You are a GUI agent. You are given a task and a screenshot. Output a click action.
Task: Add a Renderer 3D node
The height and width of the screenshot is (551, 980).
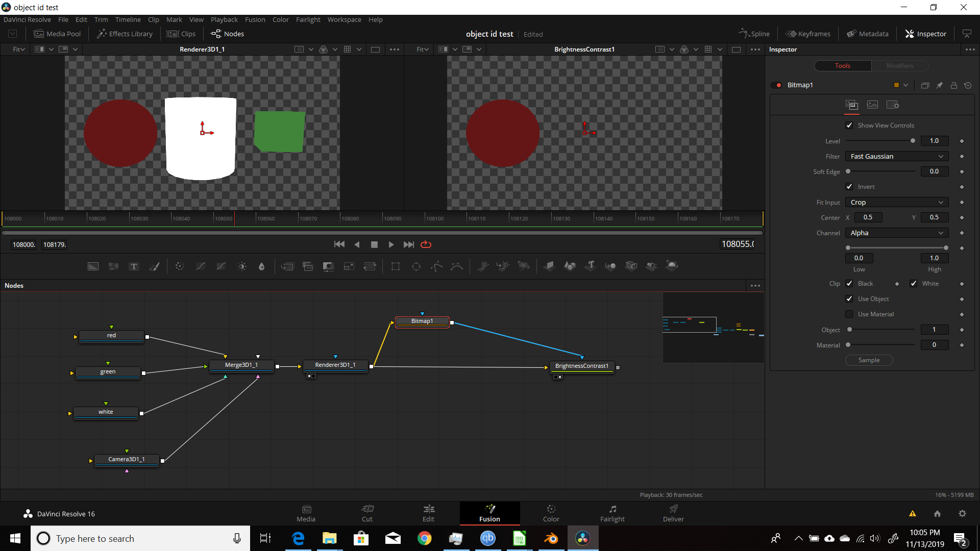(x=672, y=266)
